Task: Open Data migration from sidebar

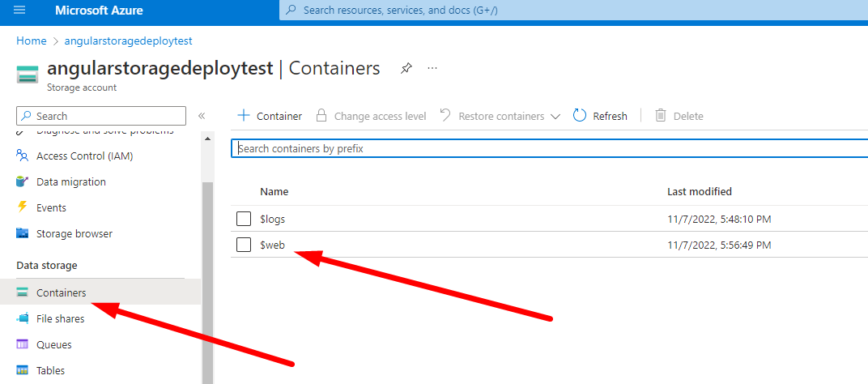Action: [x=70, y=182]
